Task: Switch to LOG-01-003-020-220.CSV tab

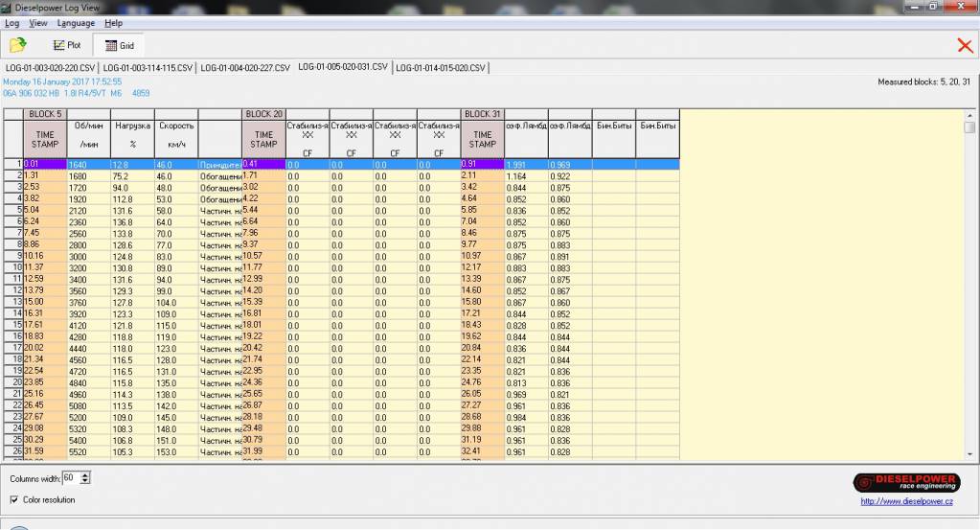Action: (x=50, y=68)
